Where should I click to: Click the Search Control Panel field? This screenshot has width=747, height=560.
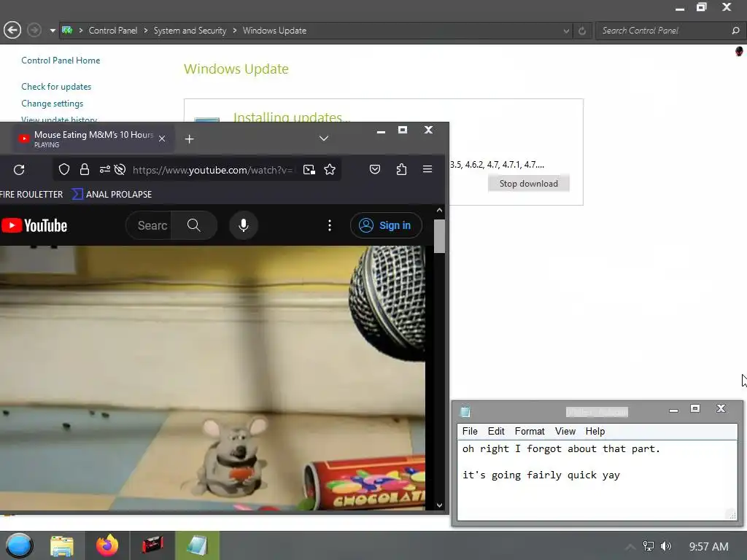point(662,31)
